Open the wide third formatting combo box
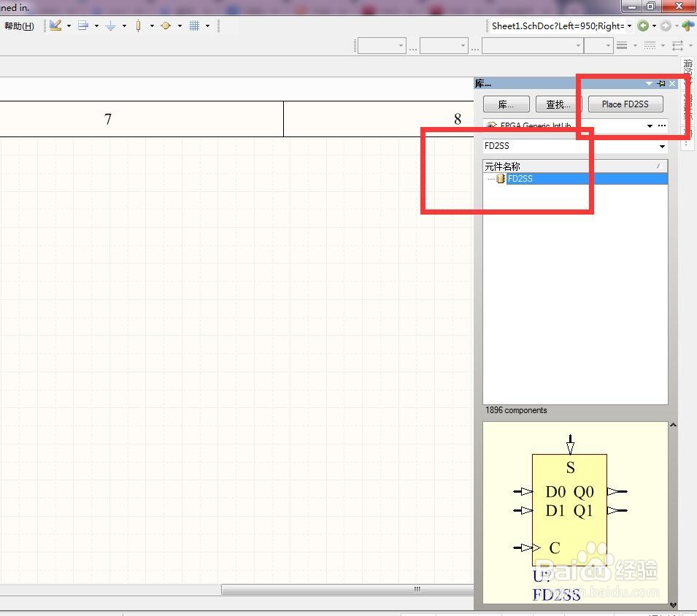This screenshot has height=616, width=697. pyautogui.click(x=533, y=45)
